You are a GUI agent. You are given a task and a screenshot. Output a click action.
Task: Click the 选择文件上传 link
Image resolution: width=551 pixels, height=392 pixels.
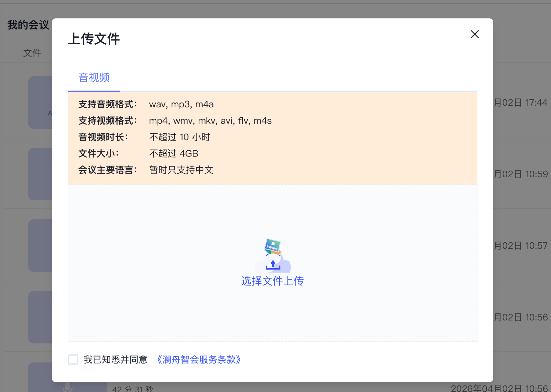point(273,281)
